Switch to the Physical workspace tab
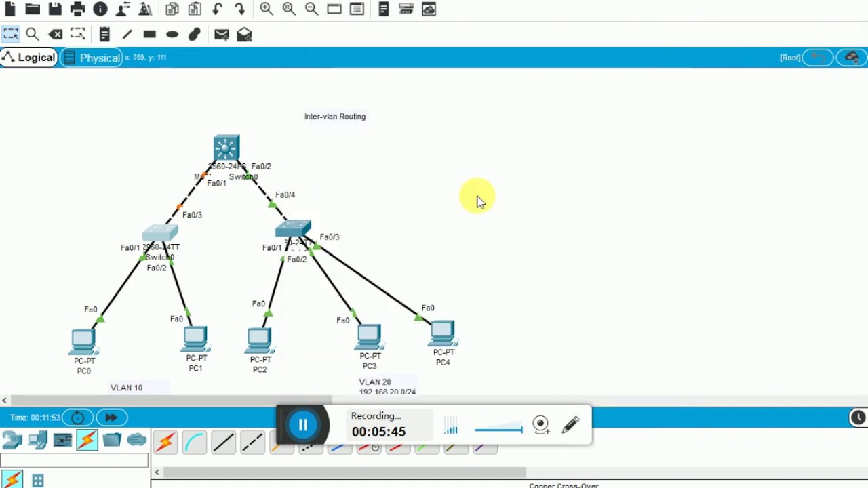 (x=92, y=58)
